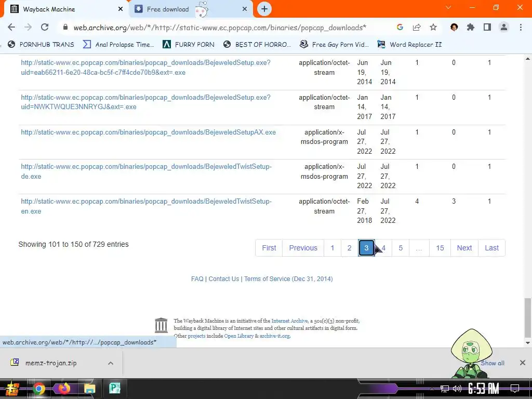The width and height of the screenshot is (532, 399).
Task: Go back with the browser back arrow
Action: click(11, 27)
